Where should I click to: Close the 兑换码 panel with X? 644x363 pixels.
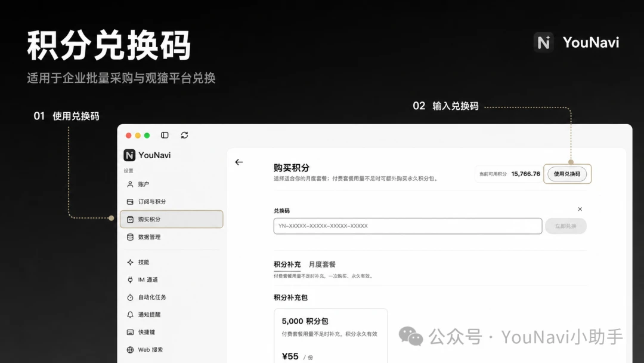pyautogui.click(x=580, y=209)
